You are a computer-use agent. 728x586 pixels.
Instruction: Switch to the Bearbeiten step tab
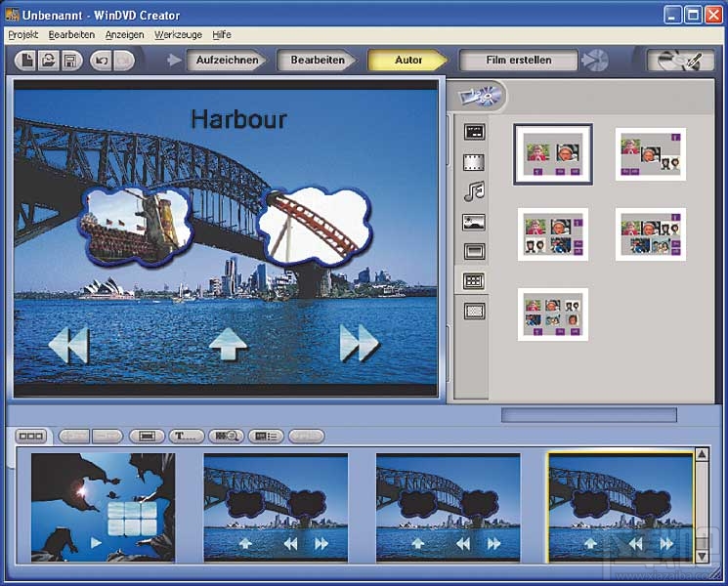318,60
